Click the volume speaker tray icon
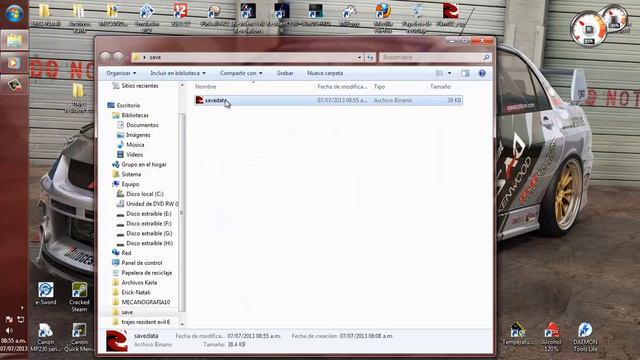 pyautogui.click(x=9, y=330)
